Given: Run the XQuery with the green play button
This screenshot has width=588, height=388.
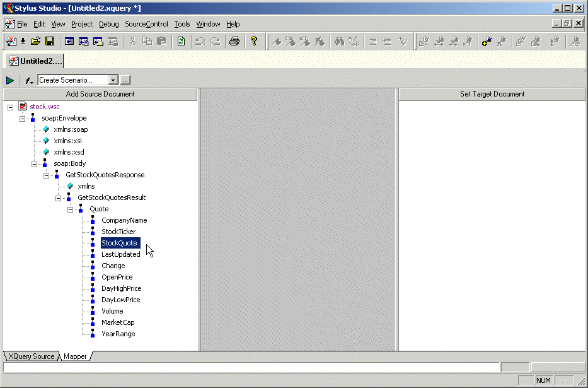Looking at the screenshot, I should 10,80.
